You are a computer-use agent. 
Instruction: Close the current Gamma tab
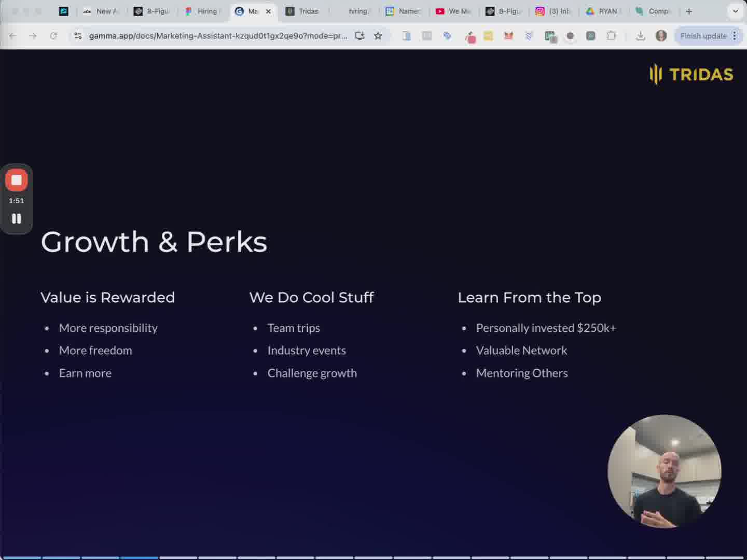click(x=268, y=11)
